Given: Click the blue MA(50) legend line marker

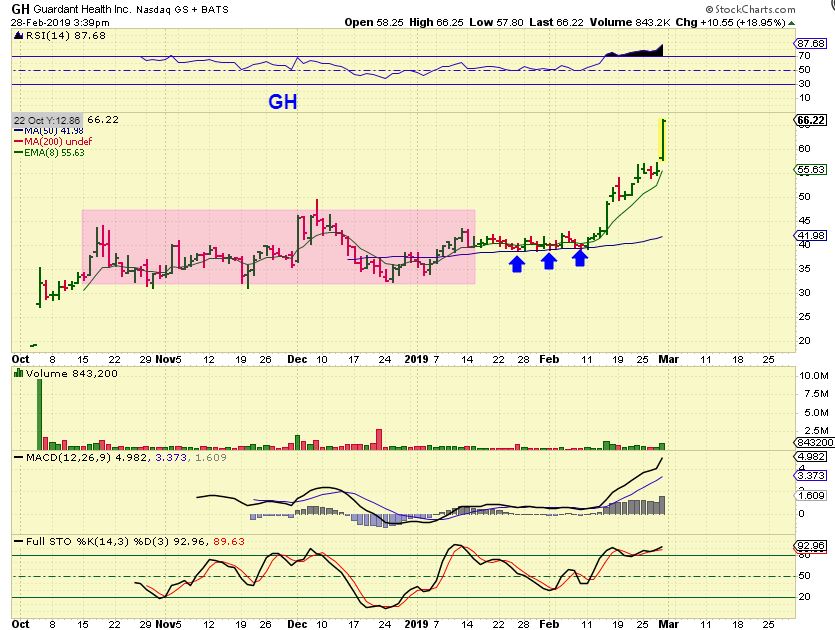Looking at the screenshot, I should tap(19, 131).
